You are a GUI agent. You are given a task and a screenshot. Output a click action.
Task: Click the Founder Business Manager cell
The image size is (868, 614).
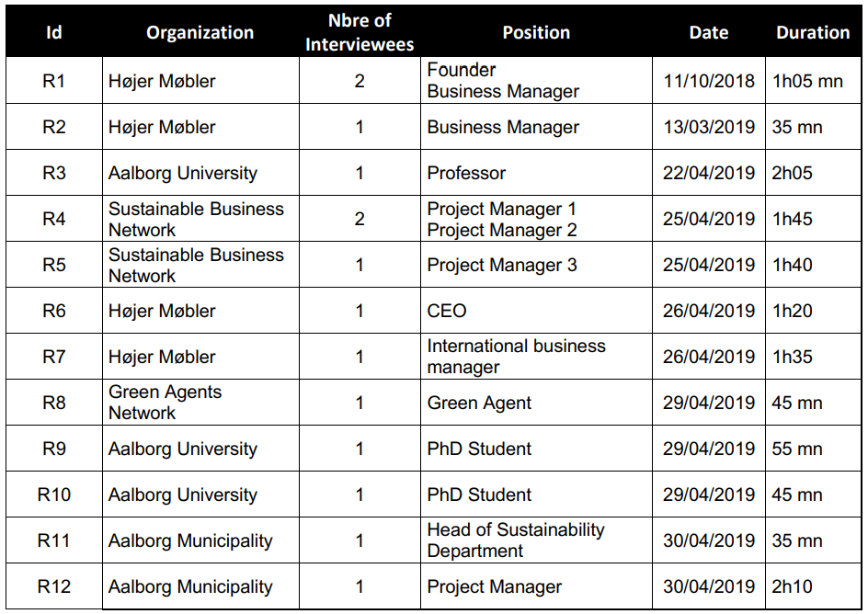click(x=536, y=81)
